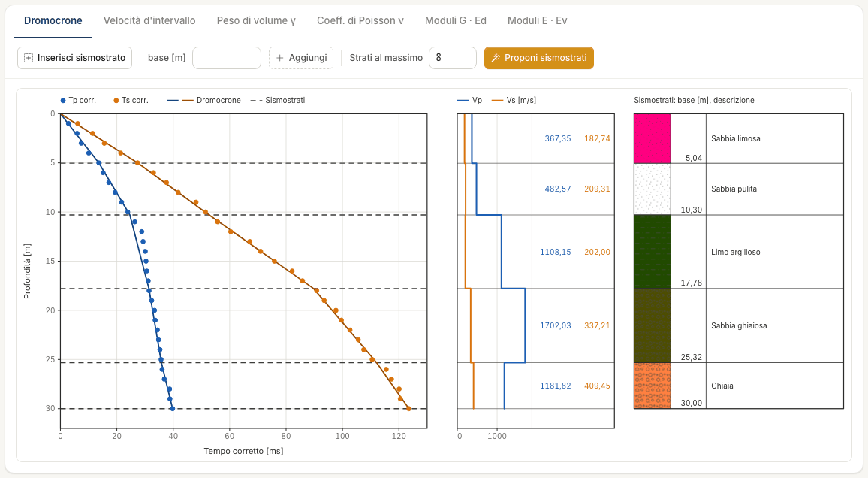Select the Sabbia ghiaiosa description
868x478 pixels.
pyautogui.click(x=739, y=325)
